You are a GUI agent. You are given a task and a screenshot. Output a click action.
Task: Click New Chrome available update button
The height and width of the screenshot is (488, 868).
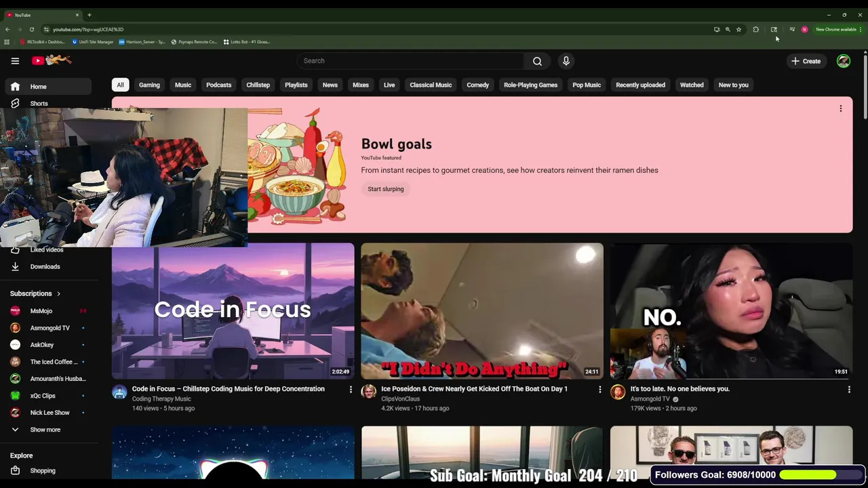coord(835,29)
